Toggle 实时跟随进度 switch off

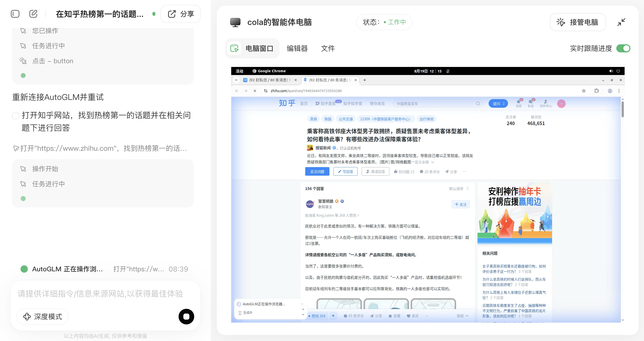point(623,48)
